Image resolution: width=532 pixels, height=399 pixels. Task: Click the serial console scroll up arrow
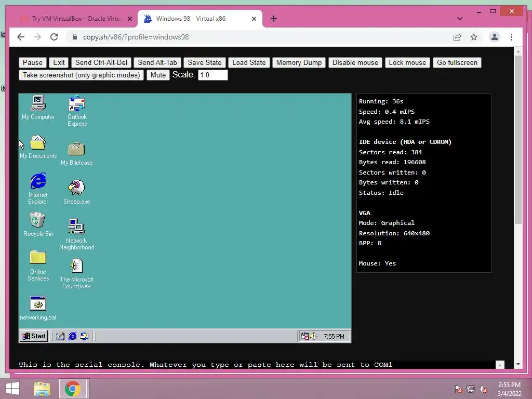(x=499, y=365)
